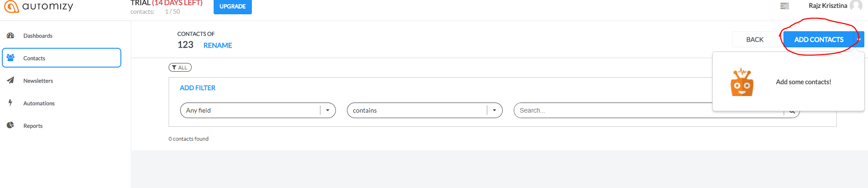Click the BACK button
The image size is (868, 188).
(755, 40)
